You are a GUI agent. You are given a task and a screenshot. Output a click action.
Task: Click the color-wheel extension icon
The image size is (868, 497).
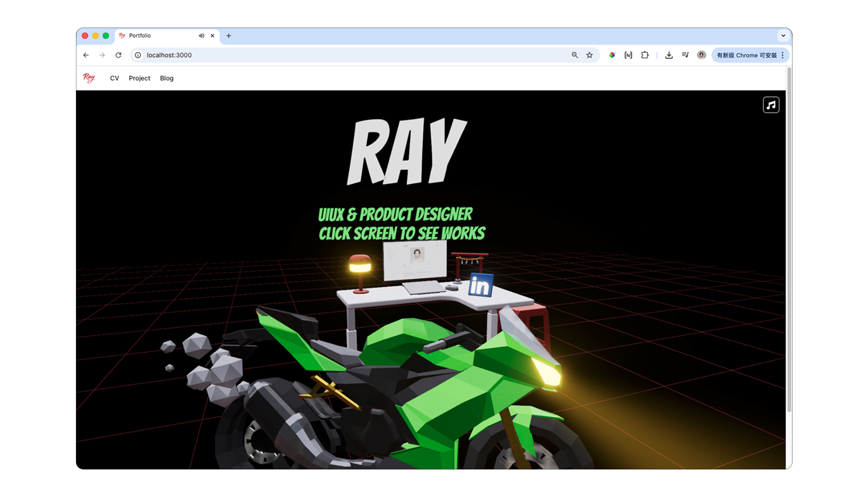[611, 55]
